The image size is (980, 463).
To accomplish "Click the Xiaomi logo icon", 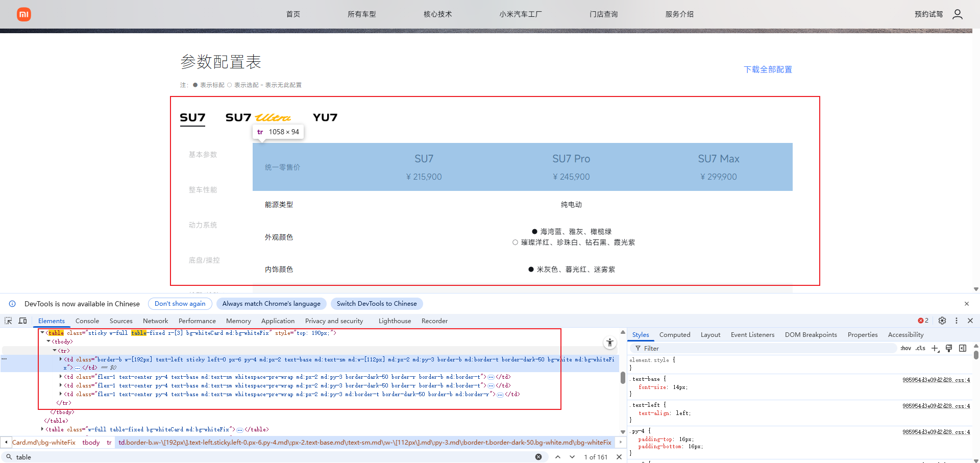I will (24, 14).
